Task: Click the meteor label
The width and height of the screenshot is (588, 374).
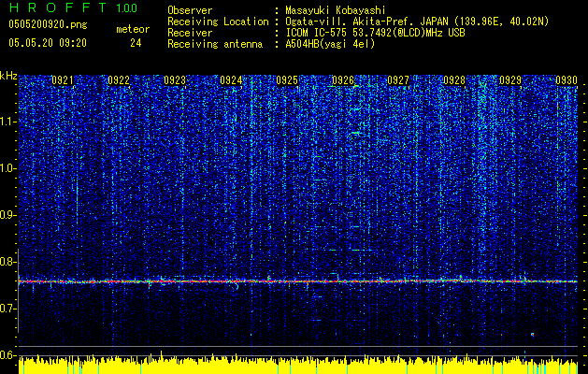Action: pyautogui.click(x=133, y=29)
